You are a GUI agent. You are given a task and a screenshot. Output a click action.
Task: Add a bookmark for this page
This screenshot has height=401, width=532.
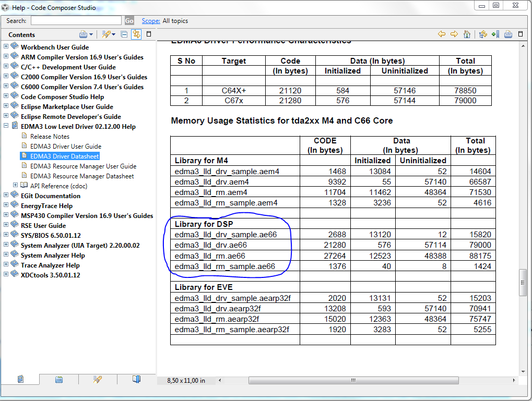coord(497,34)
